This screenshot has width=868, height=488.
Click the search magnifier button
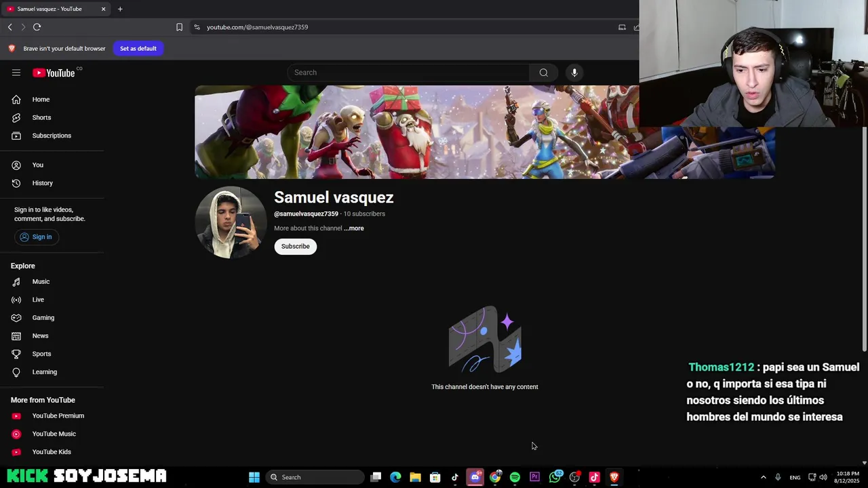(544, 73)
